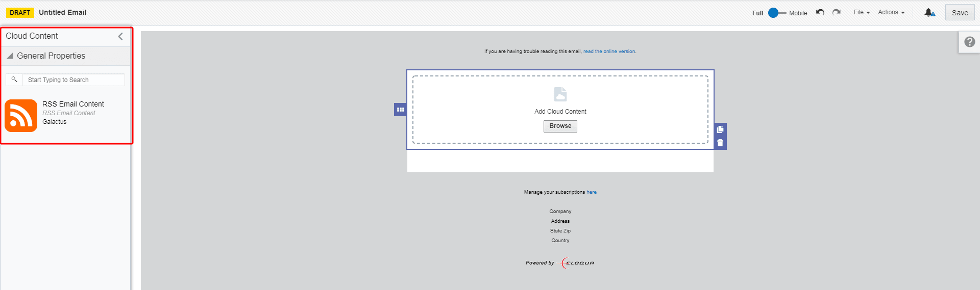This screenshot has height=290, width=980.
Task: Collapse the General Properties section
Action: tap(10, 56)
